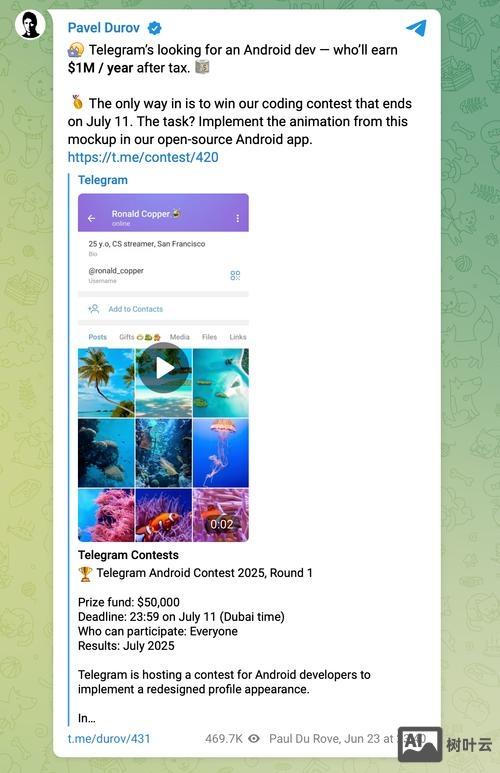Click the Telegram paper plane share icon
The height and width of the screenshot is (773, 500).
point(416,28)
